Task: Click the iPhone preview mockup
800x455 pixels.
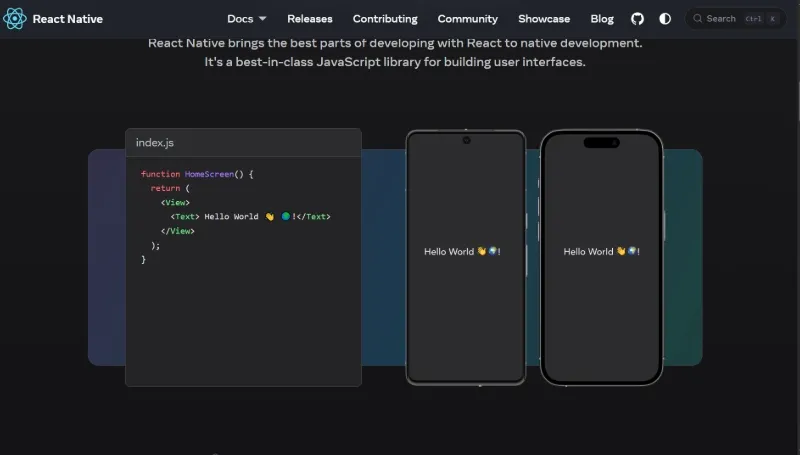Action: click(602, 258)
